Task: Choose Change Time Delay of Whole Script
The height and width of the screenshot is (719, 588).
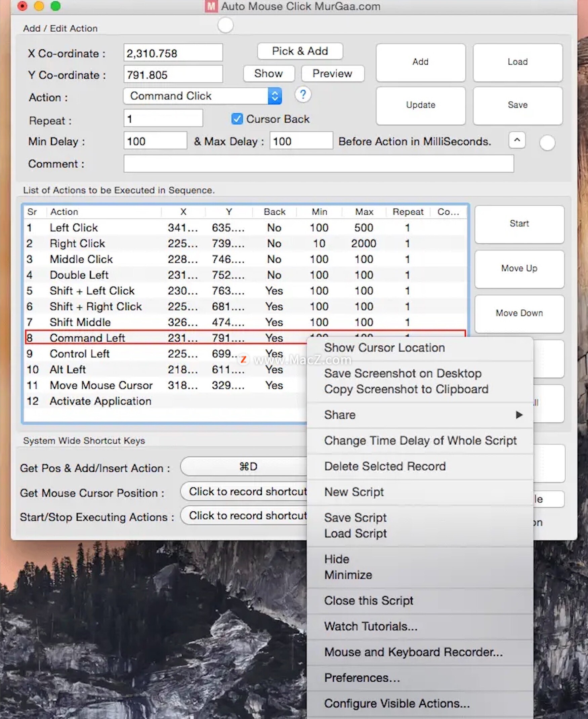Action: (420, 440)
